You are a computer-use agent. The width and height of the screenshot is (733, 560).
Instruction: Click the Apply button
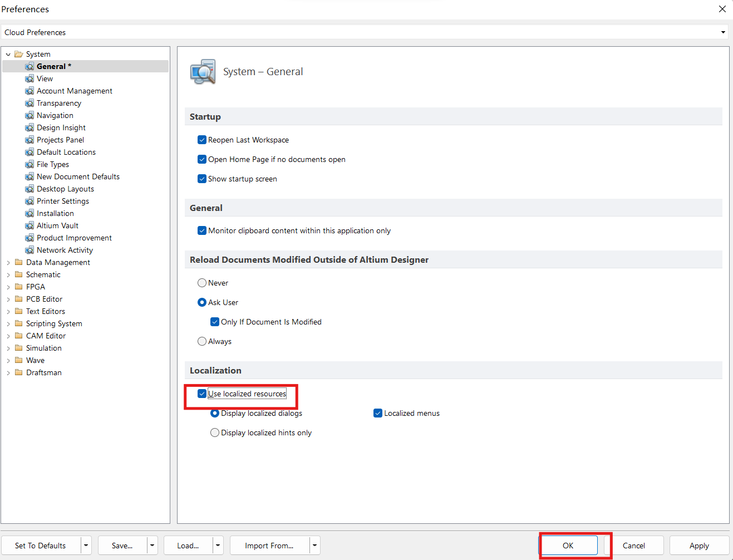pyautogui.click(x=699, y=546)
